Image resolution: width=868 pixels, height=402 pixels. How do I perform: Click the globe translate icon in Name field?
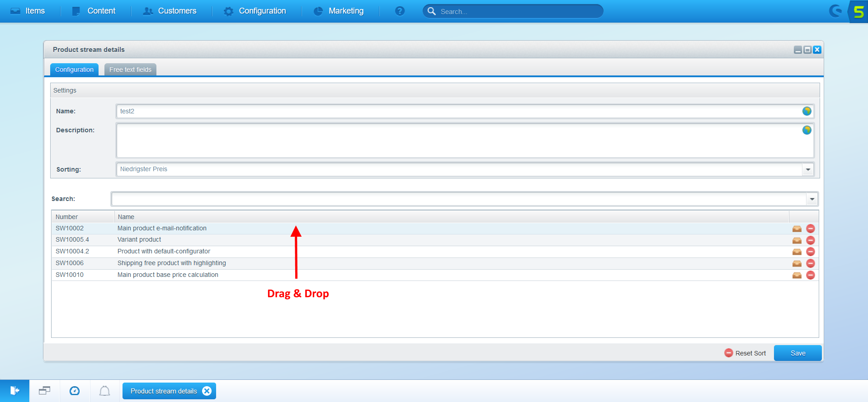click(807, 111)
